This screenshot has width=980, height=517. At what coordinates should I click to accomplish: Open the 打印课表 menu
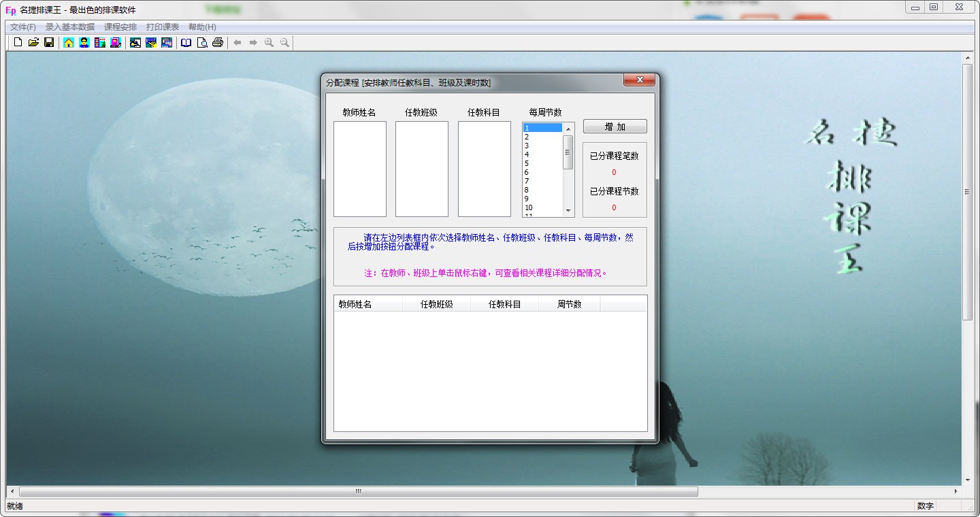(163, 27)
